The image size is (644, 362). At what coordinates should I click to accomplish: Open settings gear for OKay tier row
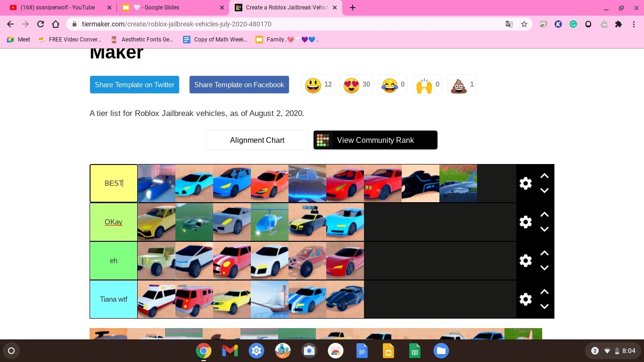(x=526, y=222)
